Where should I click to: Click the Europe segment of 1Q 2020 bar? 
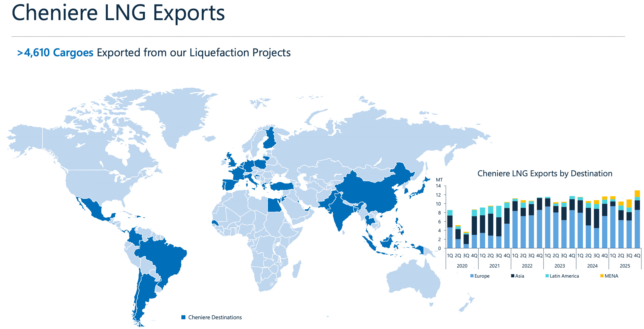450,238
